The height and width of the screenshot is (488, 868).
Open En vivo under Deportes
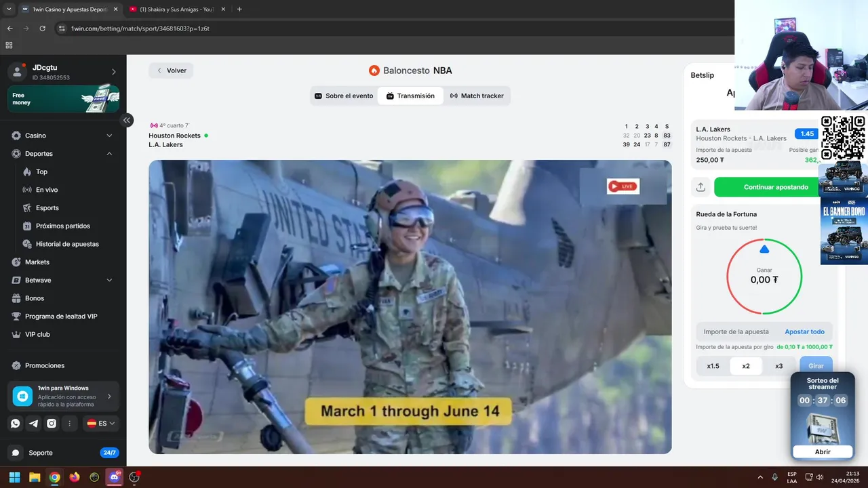click(x=47, y=190)
